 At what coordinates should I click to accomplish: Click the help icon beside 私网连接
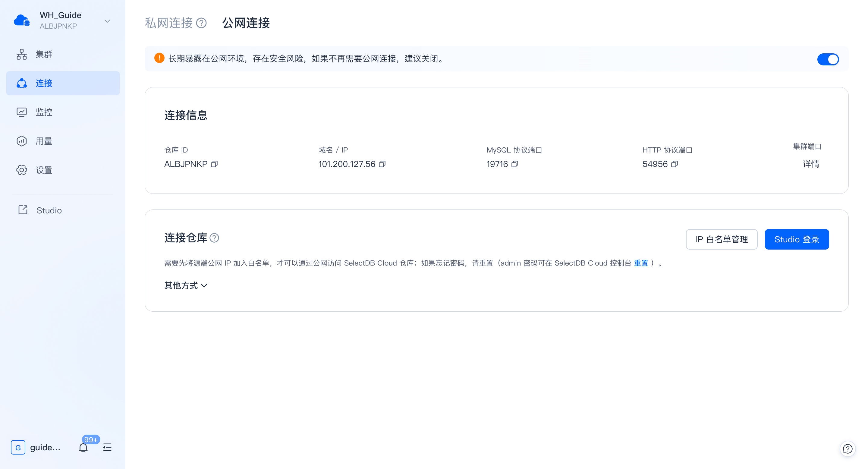pos(201,23)
